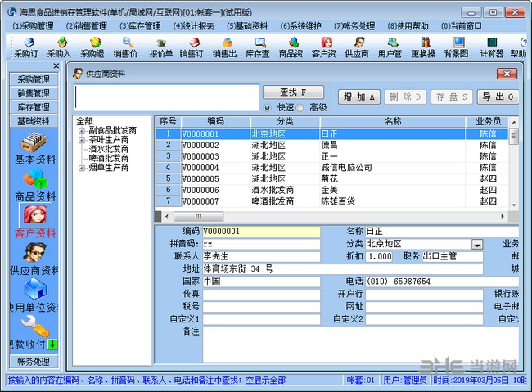Viewport: 532px width, 392px height.
Task: Click the 导出 O button
Action: 498,97
